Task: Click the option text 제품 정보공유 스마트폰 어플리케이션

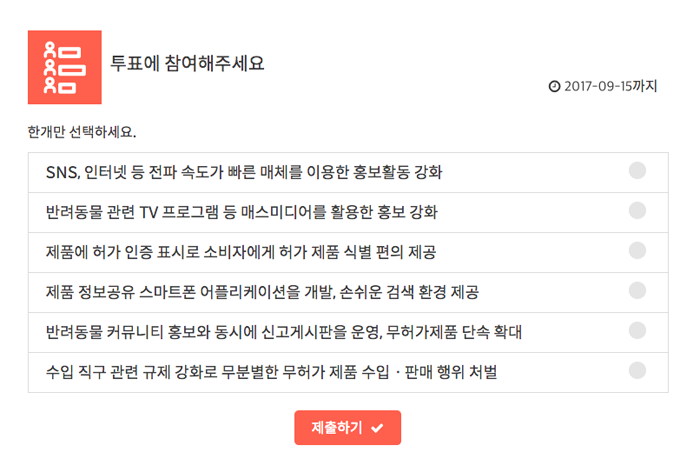Action: coord(262,292)
